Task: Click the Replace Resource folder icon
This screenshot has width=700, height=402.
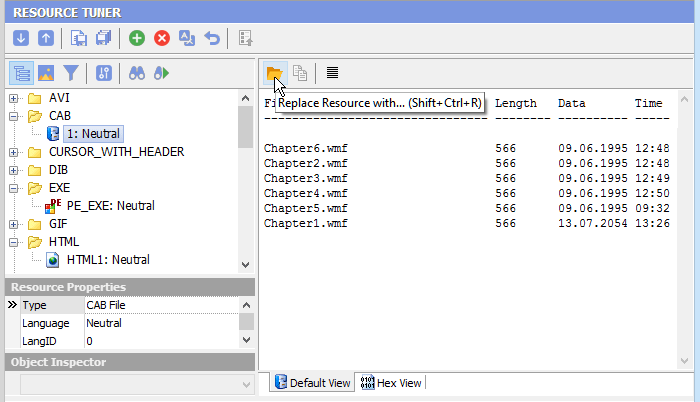Action: [x=275, y=73]
